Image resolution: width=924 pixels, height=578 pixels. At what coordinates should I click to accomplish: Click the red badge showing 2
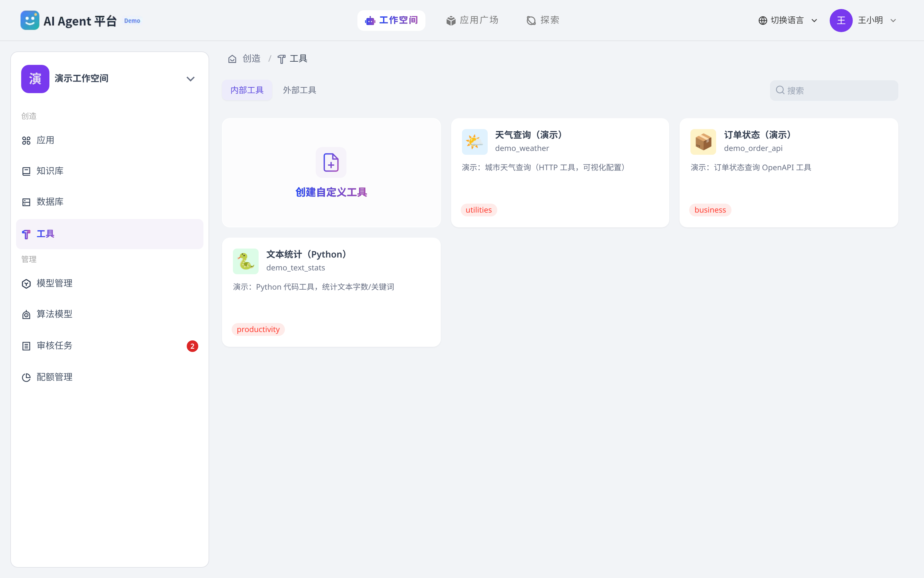[x=193, y=346]
